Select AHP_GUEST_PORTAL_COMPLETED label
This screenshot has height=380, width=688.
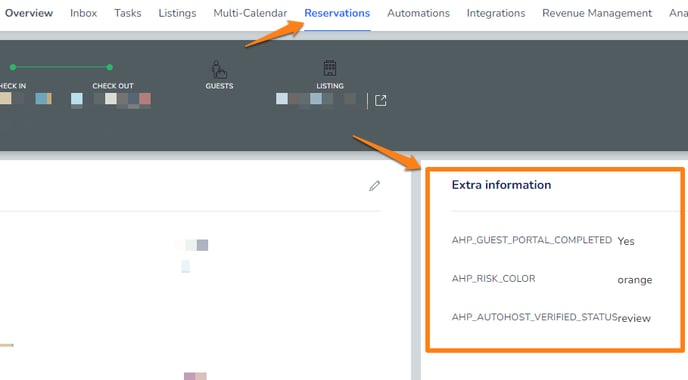[x=532, y=240]
